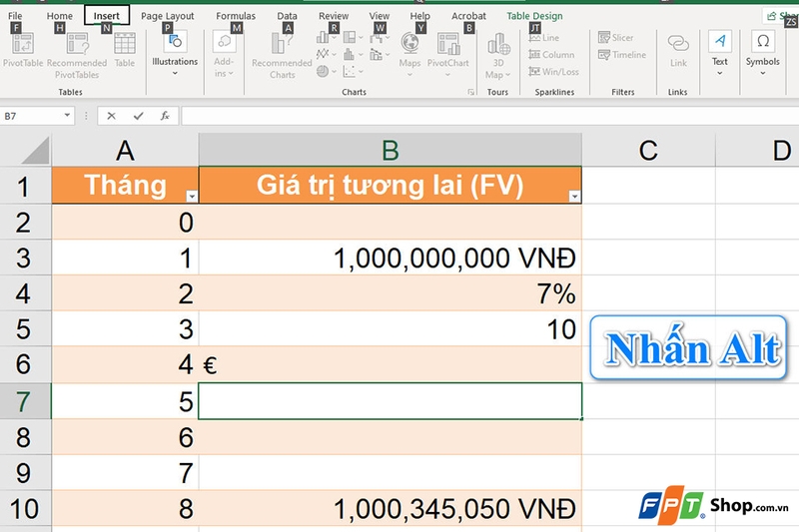Screen dimensions: 799x532
Task: Open the Giá trị tương lai filter dropdown
Action: [x=575, y=196]
